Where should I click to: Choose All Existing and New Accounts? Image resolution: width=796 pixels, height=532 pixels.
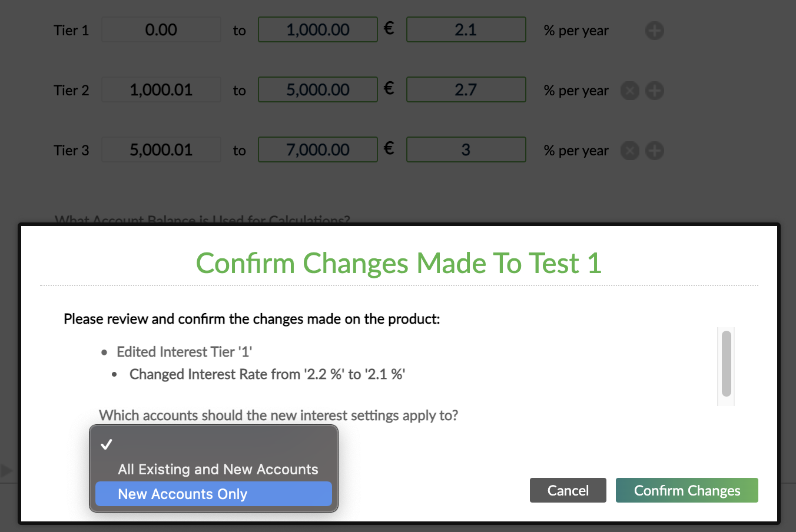[x=218, y=469]
